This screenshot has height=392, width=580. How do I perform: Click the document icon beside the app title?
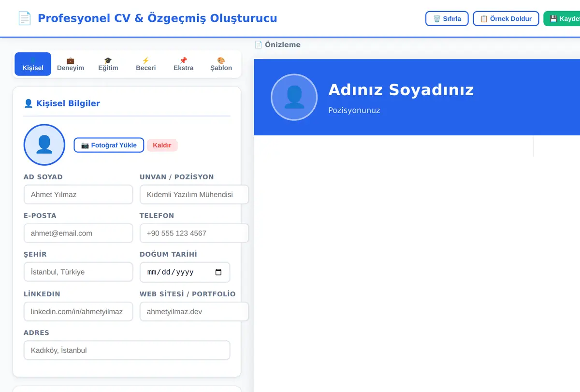tap(25, 18)
